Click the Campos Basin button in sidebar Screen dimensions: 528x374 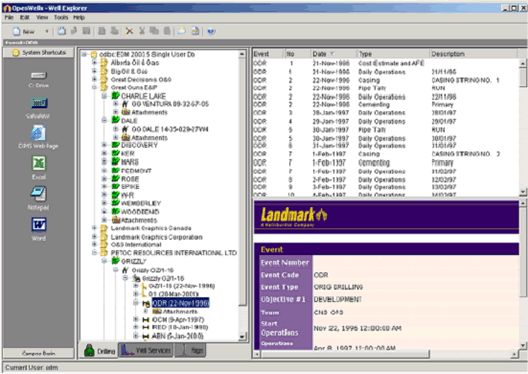click(39, 353)
